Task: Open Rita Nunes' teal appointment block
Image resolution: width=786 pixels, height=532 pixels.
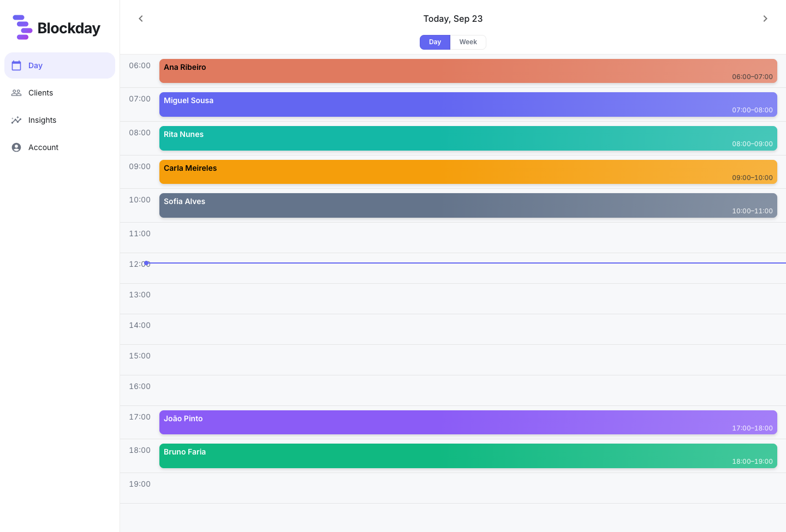Action: [468, 138]
